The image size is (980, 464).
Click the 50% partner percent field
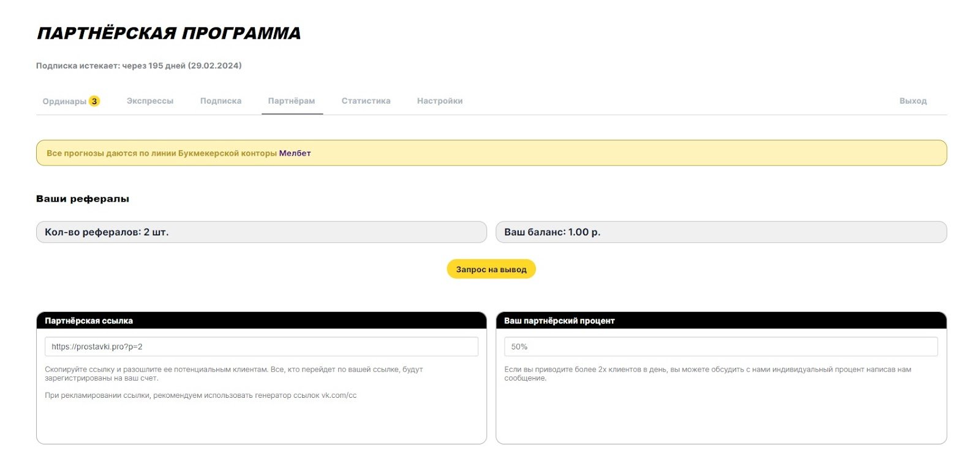coord(720,347)
